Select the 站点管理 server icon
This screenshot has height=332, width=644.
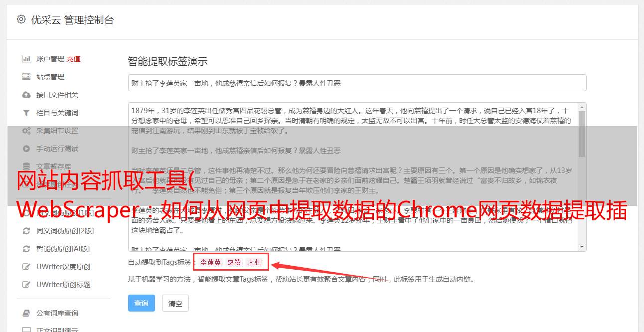[26, 77]
